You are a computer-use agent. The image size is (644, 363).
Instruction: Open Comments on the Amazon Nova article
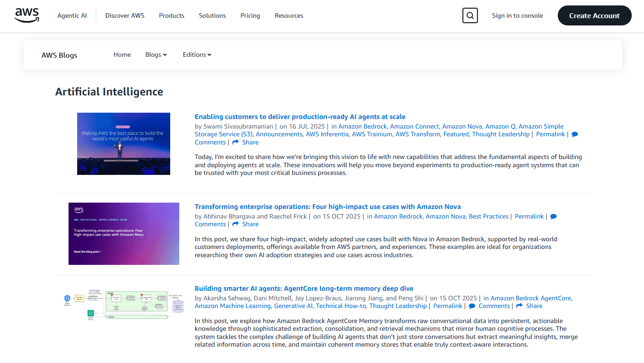click(x=210, y=224)
